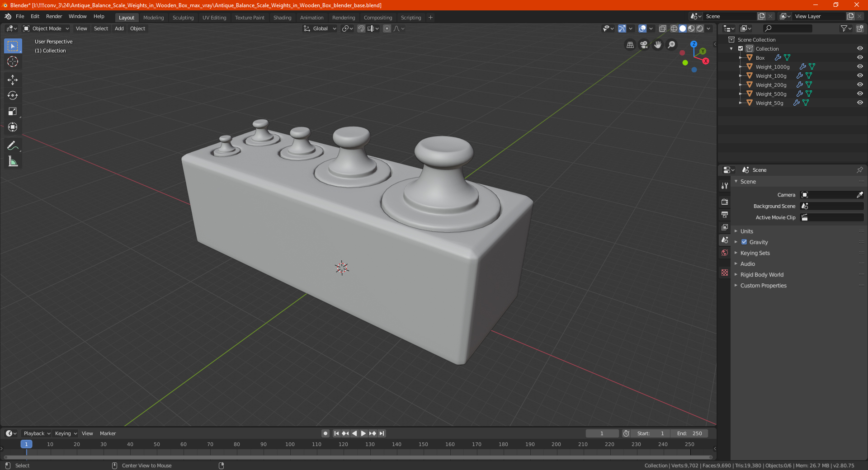Expand the Custom Properties panel

(x=763, y=286)
